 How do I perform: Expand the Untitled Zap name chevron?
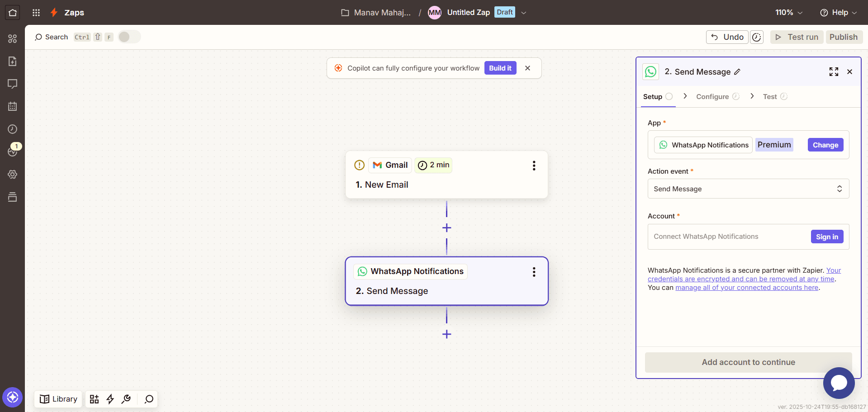pyautogui.click(x=524, y=13)
